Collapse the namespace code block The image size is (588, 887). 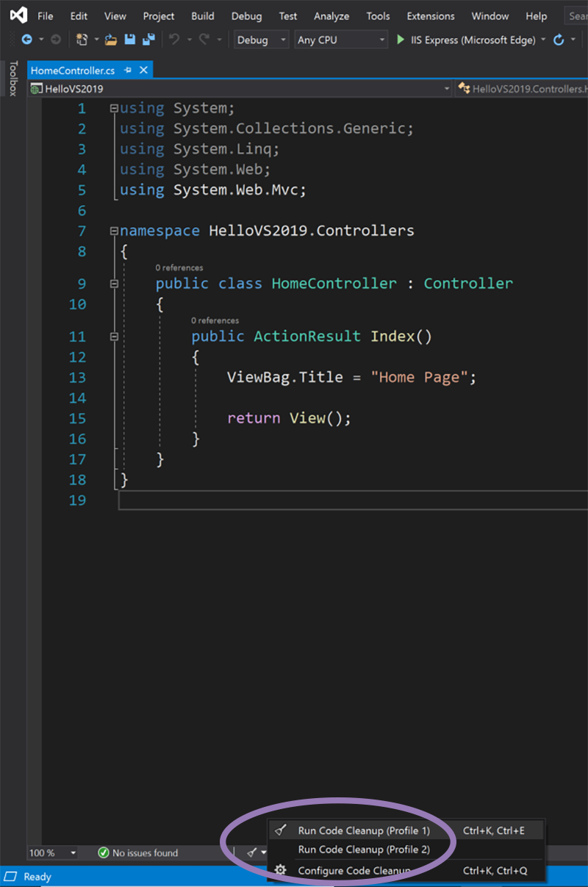114,231
